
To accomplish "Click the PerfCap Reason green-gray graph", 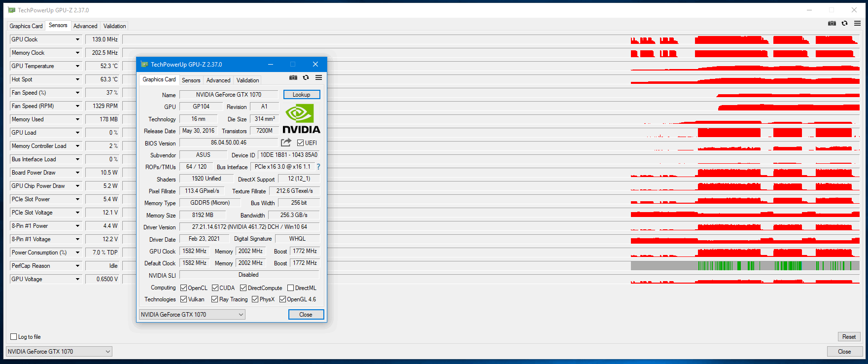I will [x=745, y=266].
